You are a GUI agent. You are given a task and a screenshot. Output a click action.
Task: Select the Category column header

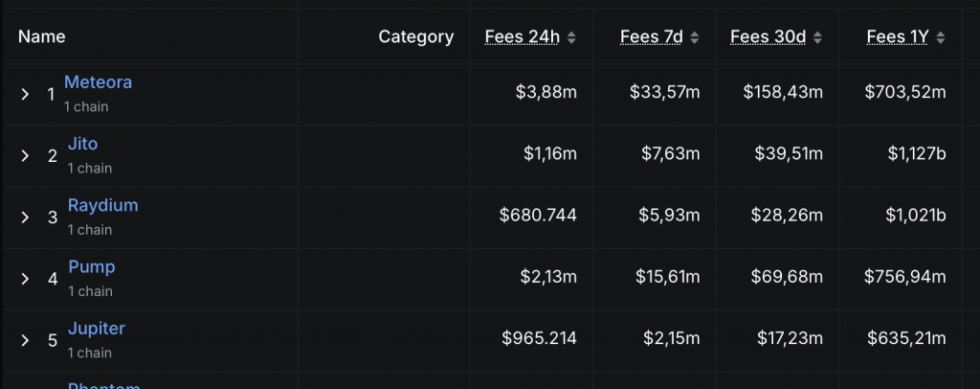pyautogui.click(x=416, y=37)
